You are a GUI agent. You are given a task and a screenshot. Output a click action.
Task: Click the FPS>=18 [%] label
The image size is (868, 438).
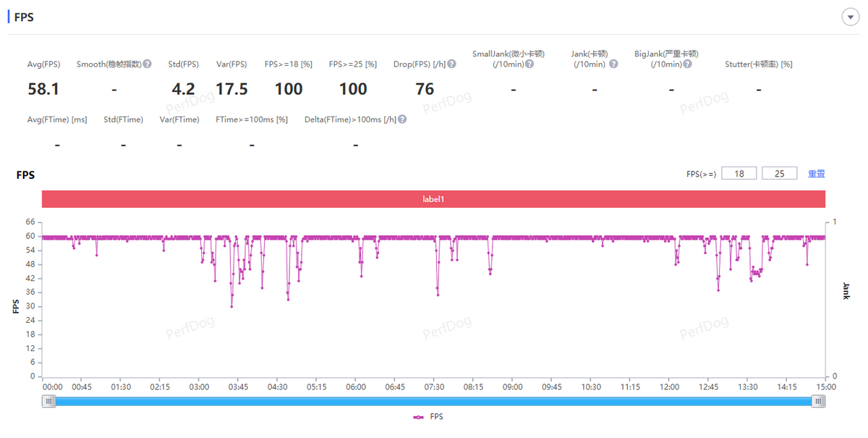289,64
